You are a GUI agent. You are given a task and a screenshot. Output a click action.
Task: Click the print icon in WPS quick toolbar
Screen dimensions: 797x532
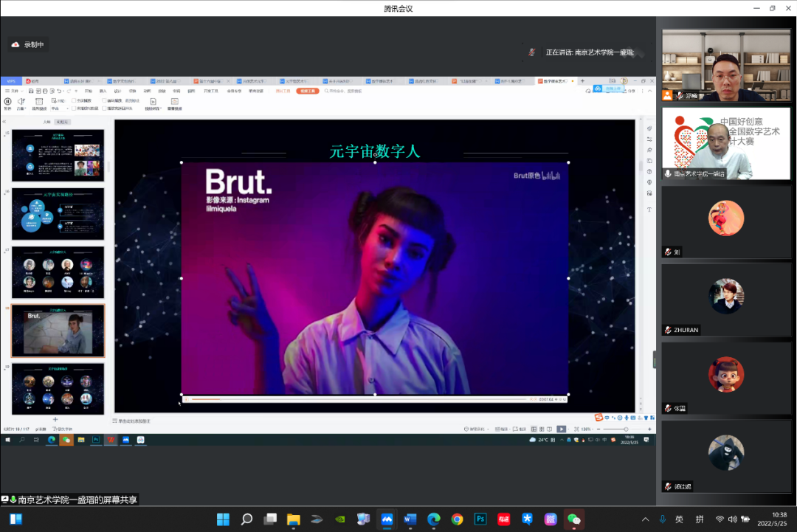pos(45,91)
